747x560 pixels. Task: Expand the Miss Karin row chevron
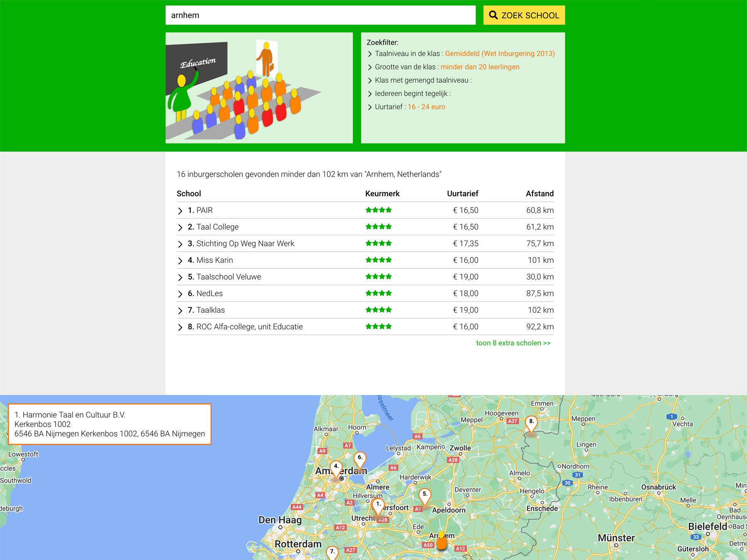(x=180, y=261)
